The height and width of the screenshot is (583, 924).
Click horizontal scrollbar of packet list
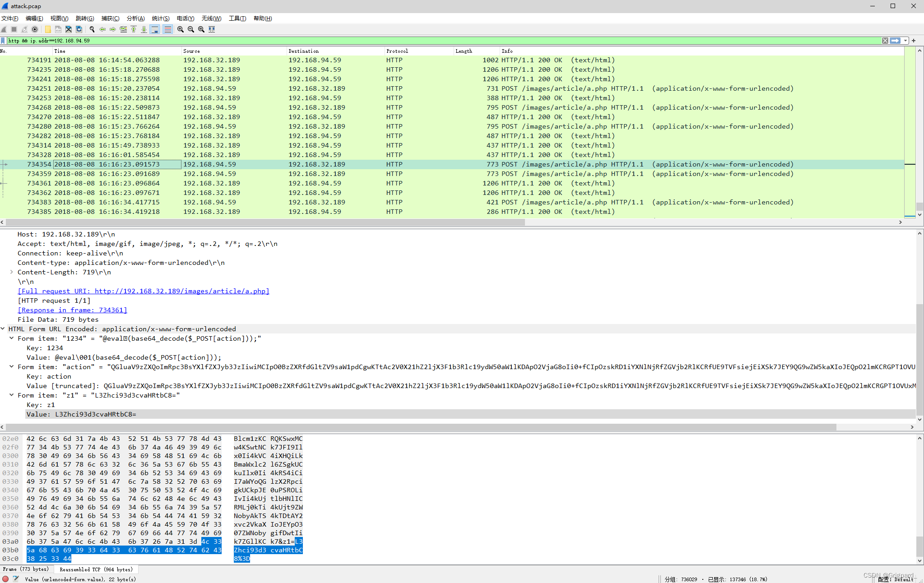(265, 222)
